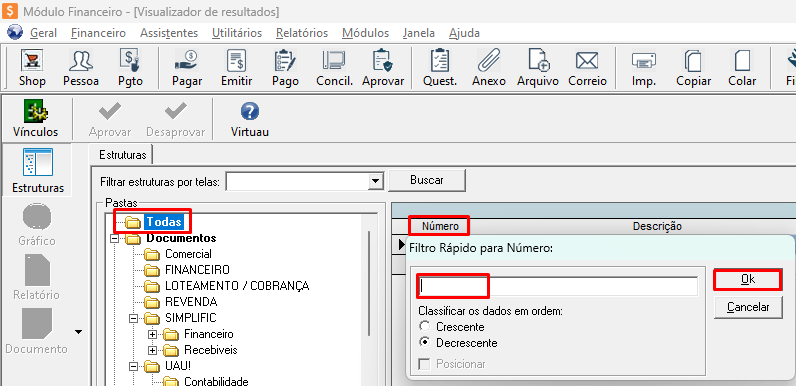
Task: Select the Comercial folder
Action: [x=188, y=254]
